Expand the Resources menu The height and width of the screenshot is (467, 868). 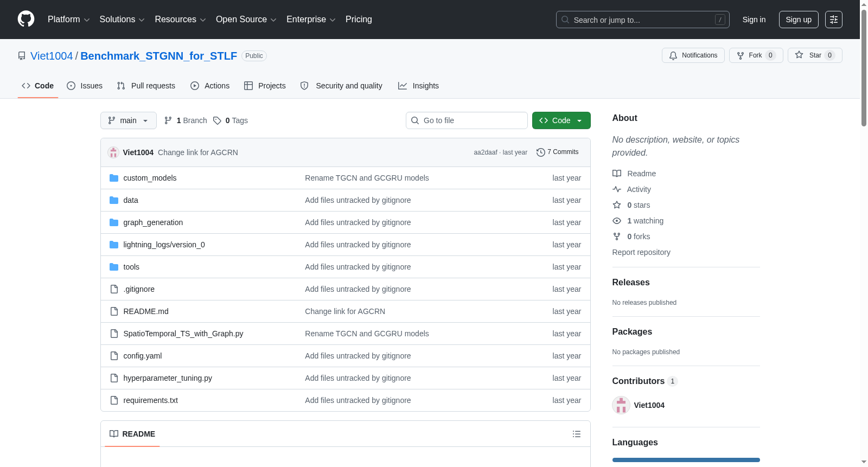pos(180,20)
